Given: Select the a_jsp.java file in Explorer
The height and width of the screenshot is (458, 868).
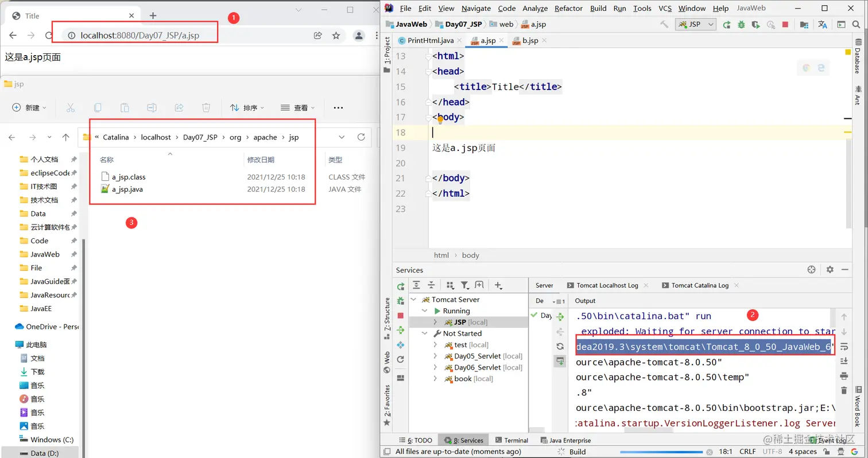Looking at the screenshot, I should click(127, 189).
